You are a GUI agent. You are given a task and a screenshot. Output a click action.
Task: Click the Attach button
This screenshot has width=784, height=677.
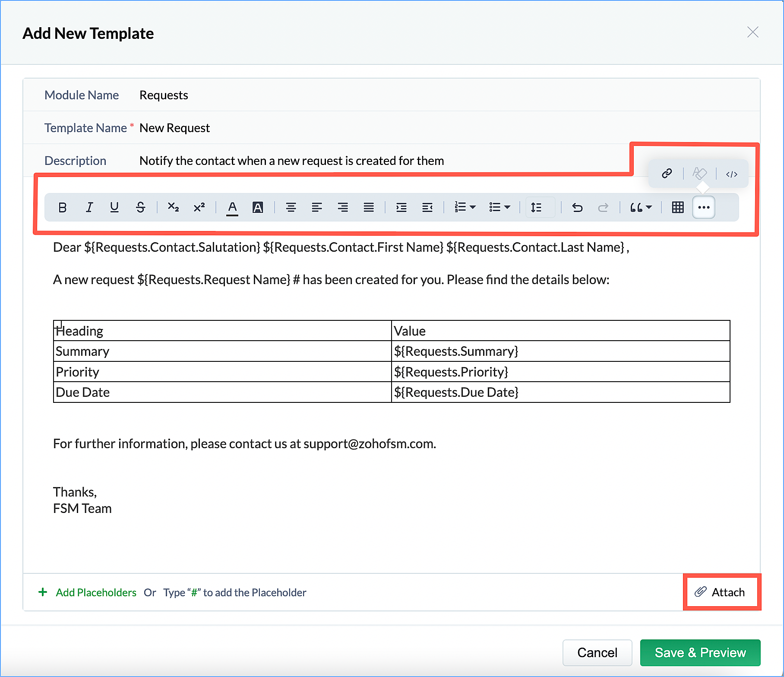click(720, 592)
